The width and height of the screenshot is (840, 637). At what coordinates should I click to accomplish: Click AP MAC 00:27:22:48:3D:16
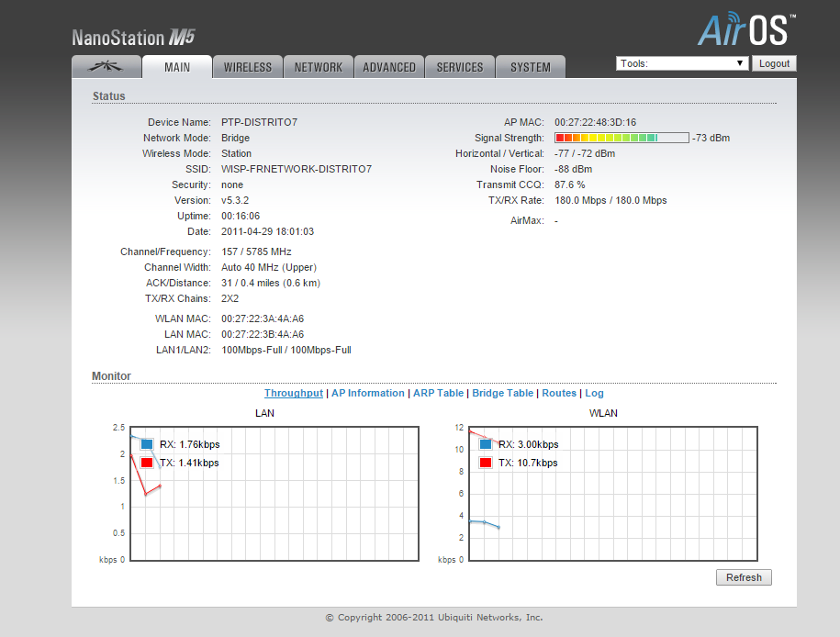[x=595, y=122]
